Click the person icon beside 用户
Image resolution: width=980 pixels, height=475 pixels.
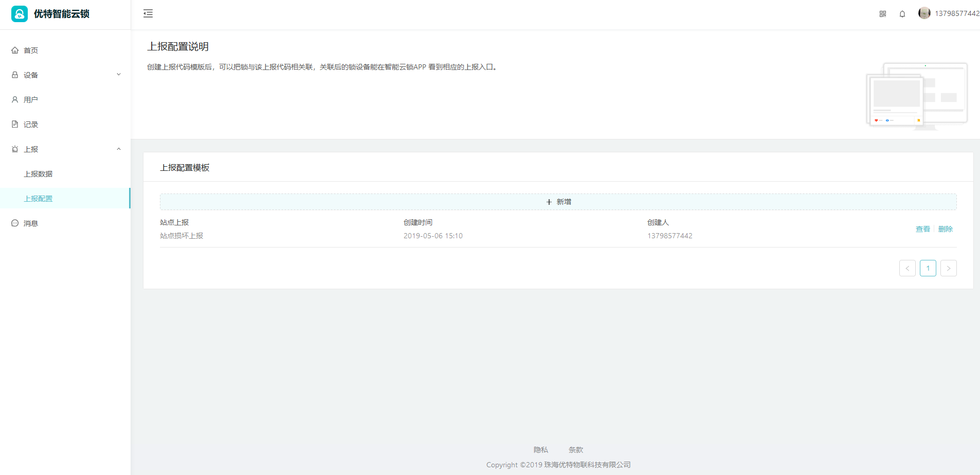(x=15, y=100)
